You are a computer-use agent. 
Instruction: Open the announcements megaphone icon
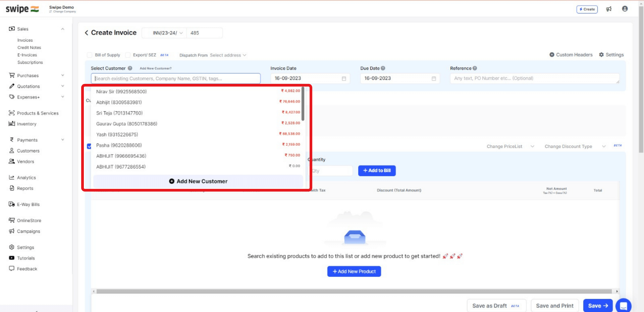[609, 9]
